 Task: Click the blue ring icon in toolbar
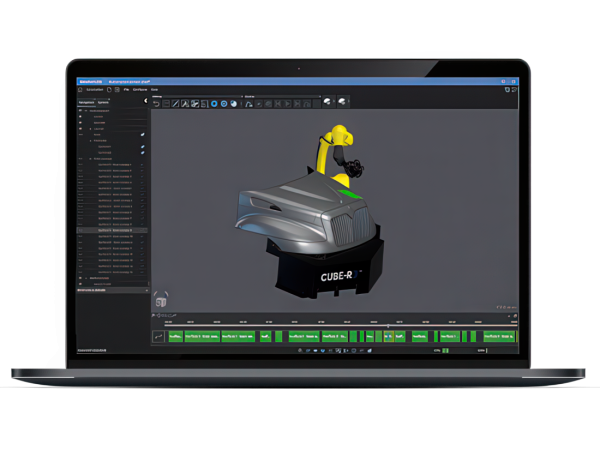click(213, 103)
